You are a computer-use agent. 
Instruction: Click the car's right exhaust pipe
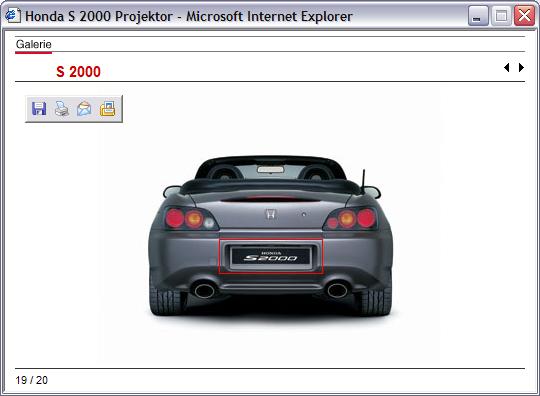pos(338,290)
